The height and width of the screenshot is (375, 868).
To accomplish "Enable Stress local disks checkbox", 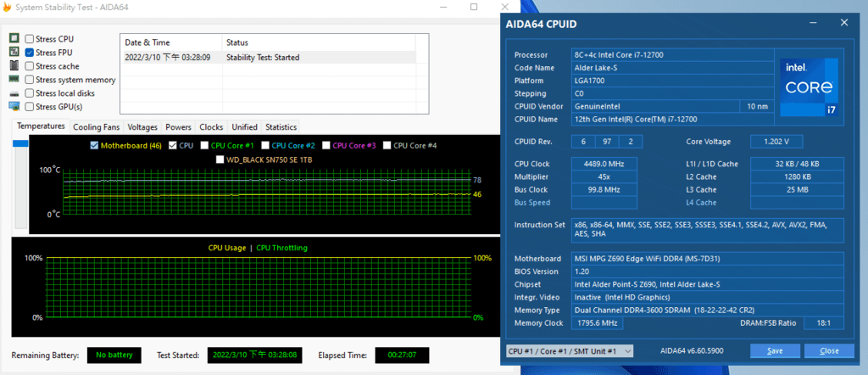I will (30, 93).
